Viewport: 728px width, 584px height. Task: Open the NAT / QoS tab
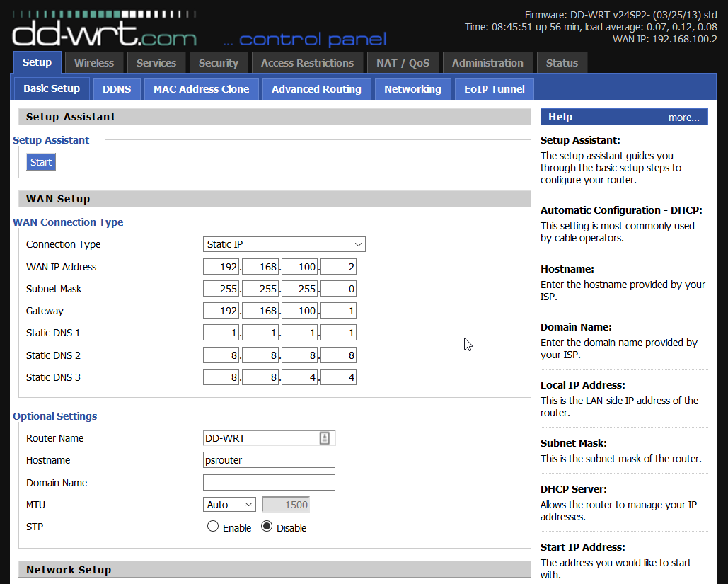point(403,63)
